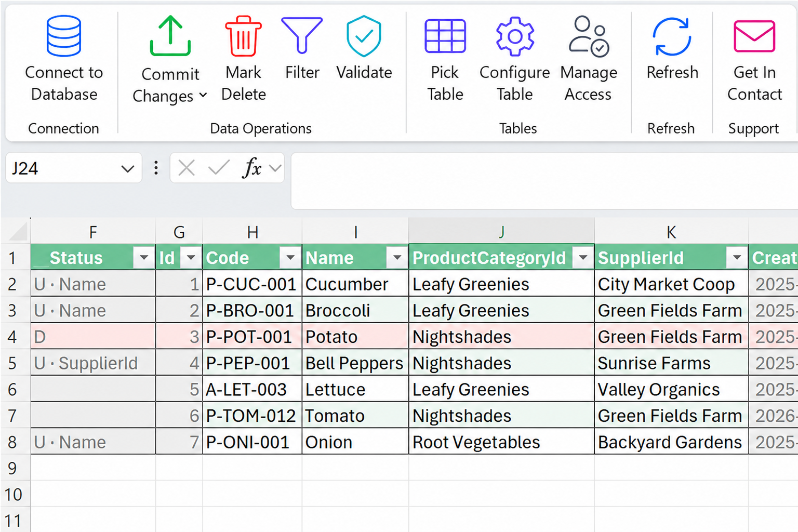Click cell Root Vegetables
The image size is (798, 532).
click(501, 442)
